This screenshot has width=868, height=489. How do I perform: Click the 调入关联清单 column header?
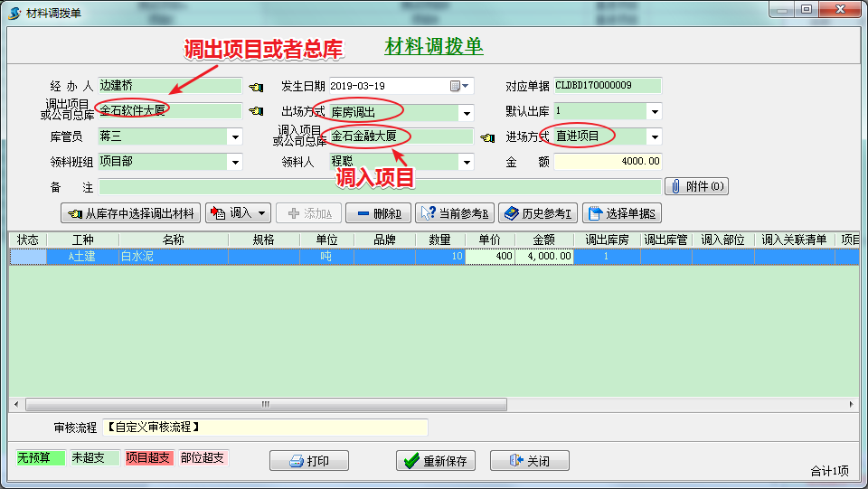tap(795, 240)
